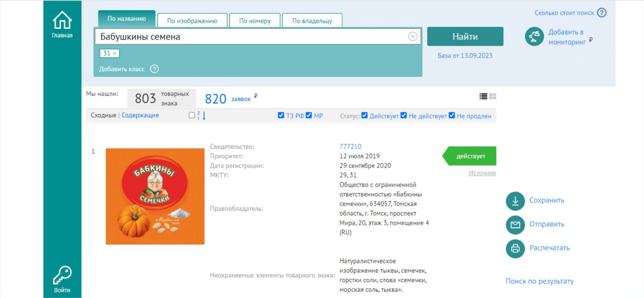Toggle the sort order arrow icon
This screenshot has height=298, width=644.
202,115
